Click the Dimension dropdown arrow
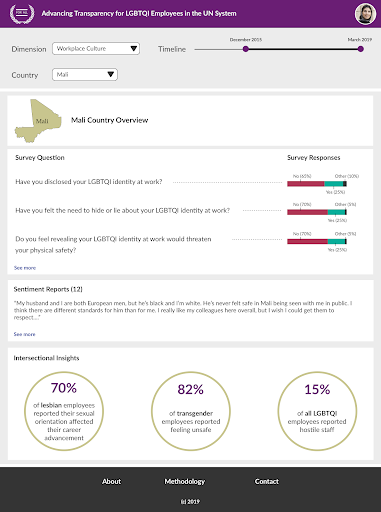The height and width of the screenshot is (512, 381). tap(134, 48)
